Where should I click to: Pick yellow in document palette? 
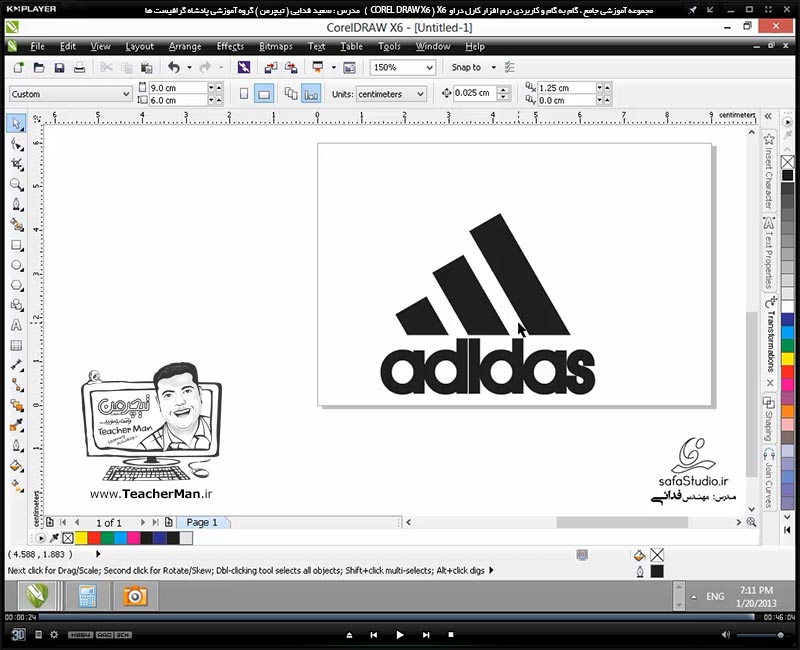point(81,538)
